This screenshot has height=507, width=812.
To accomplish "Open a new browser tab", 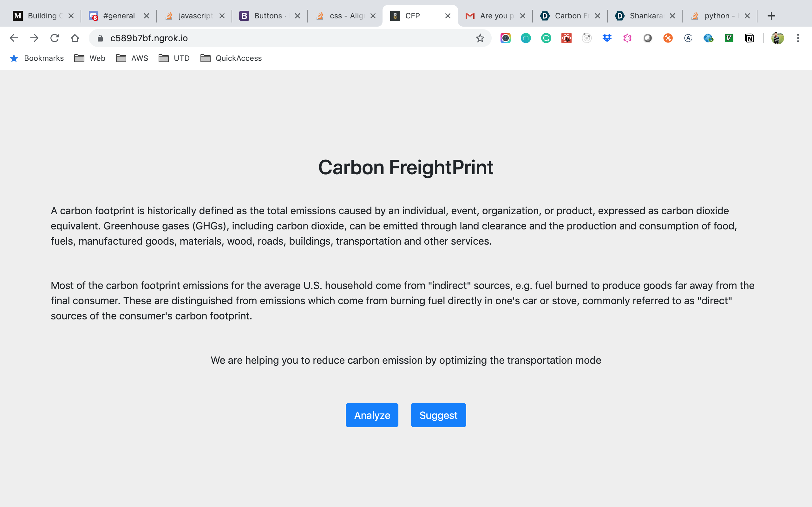I will (x=771, y=16).
